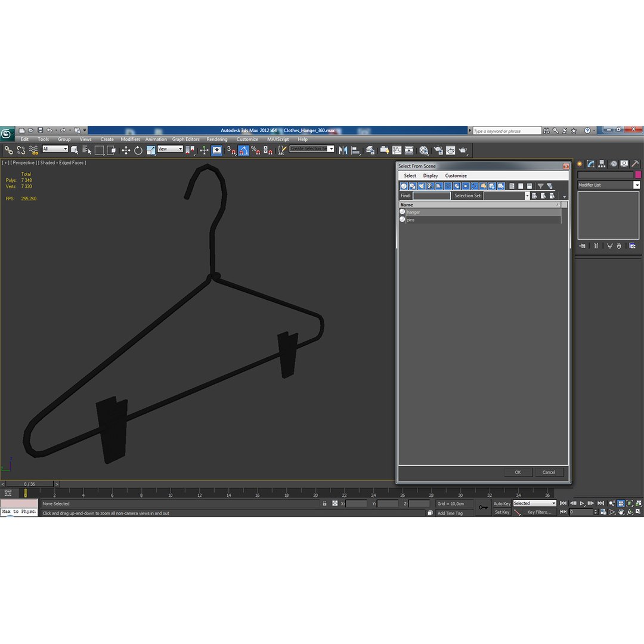Activate Select and Scale tool
Screen dimensions: 644x644
[151, 151]
